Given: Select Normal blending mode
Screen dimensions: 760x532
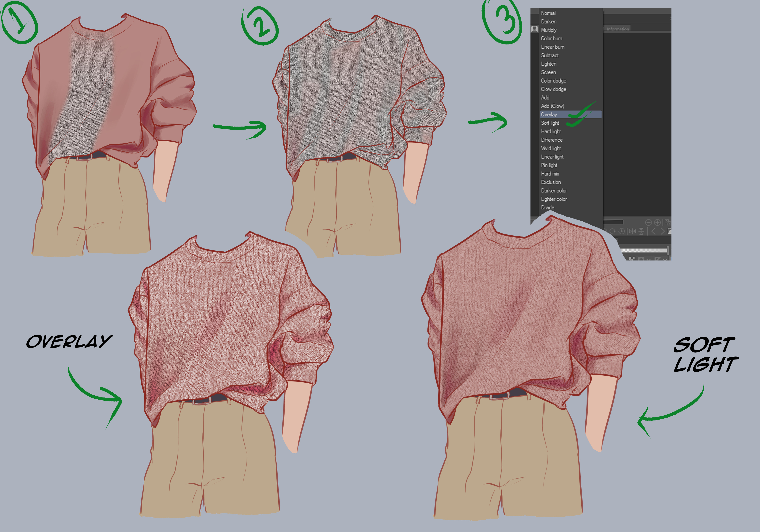Looking at the screenshot, I should [x=548, y=13].
